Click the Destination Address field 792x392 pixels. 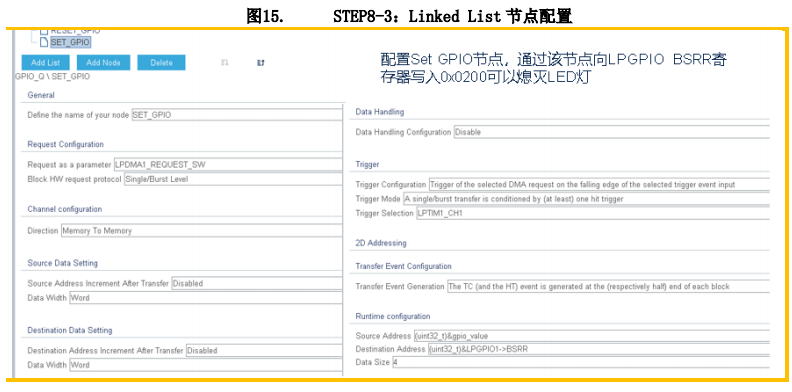[x=599, y=349]
